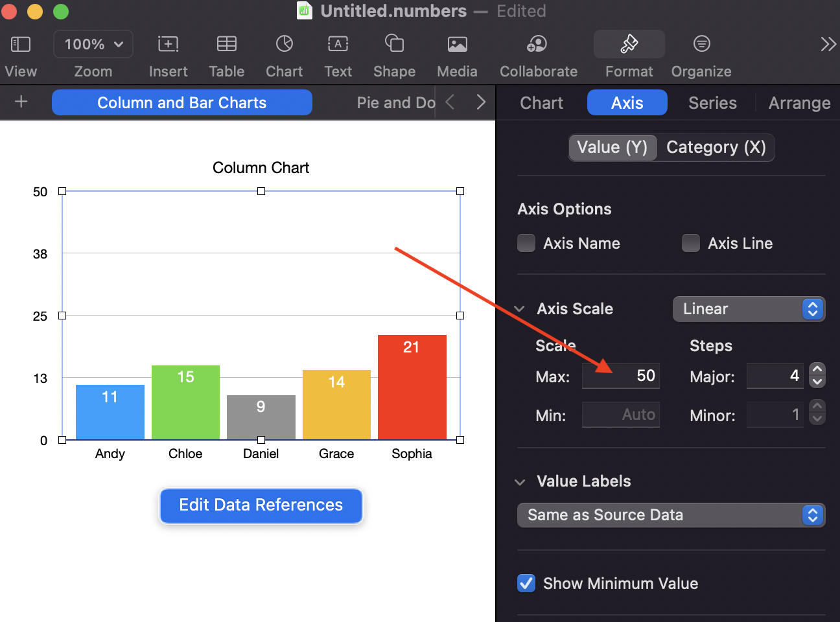840x622 pixels.
Task: Go to next sheet tabs arrow
Action: click(x=481, y=102)
